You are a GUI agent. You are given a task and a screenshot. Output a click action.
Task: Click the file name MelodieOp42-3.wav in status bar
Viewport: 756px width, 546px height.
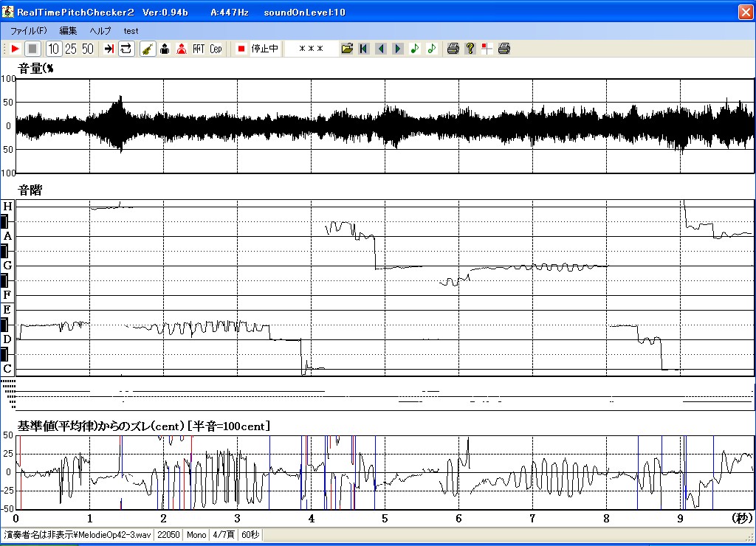(114, 535)
